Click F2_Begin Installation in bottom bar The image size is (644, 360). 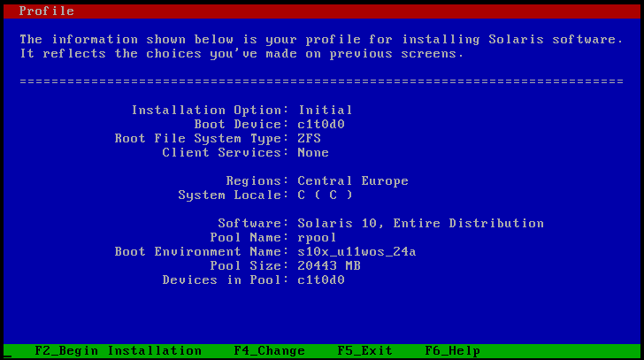[119, 351]
